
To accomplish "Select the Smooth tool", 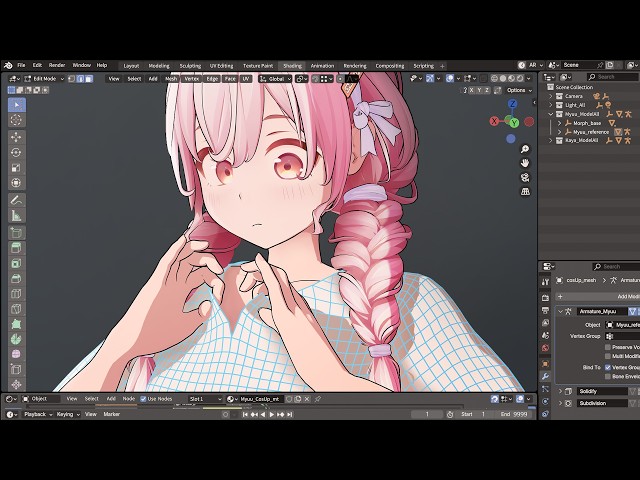I will (17, 354).
